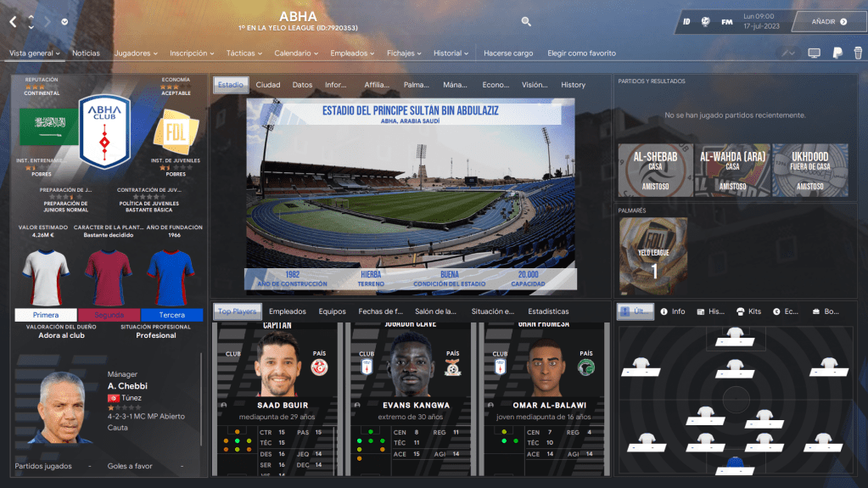Click Hacerse cargo
Screen dimensions: 868x488
(x=508, y=53)
